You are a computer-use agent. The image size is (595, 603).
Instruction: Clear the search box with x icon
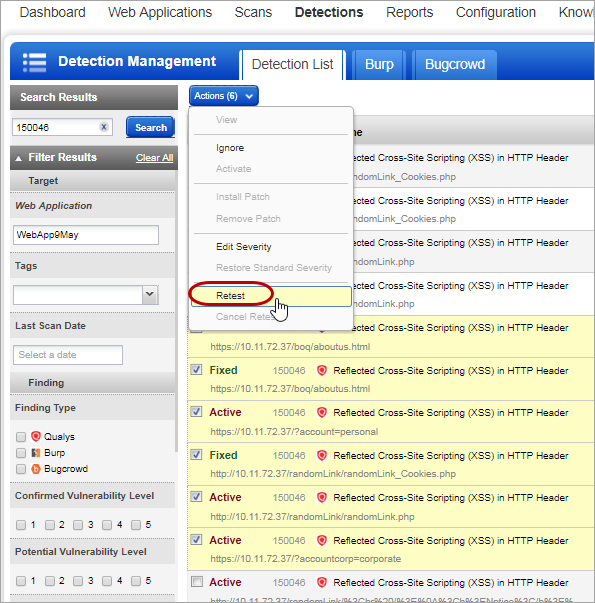[x=103, y=127]
